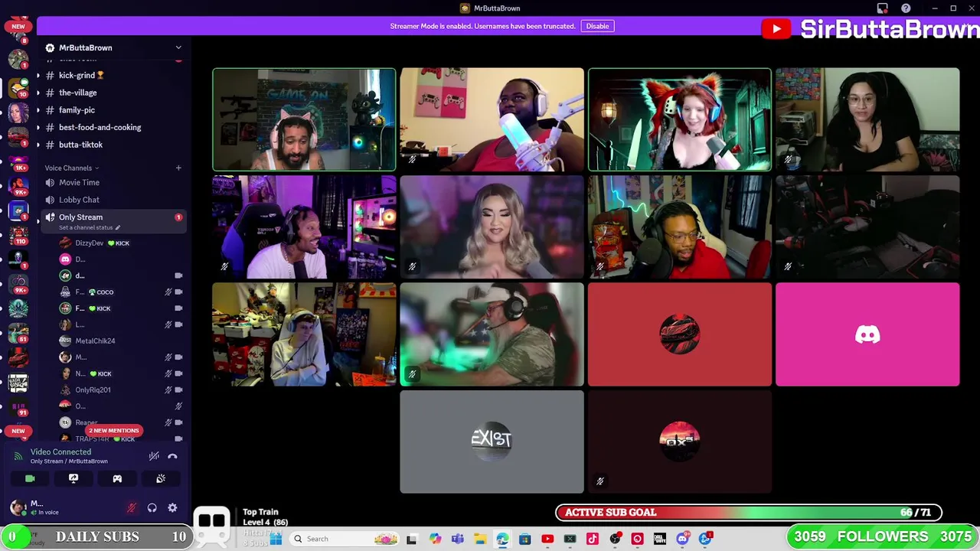
Task: Disconnect from voice with hang-up icon
Action: (x=172, y=456)
